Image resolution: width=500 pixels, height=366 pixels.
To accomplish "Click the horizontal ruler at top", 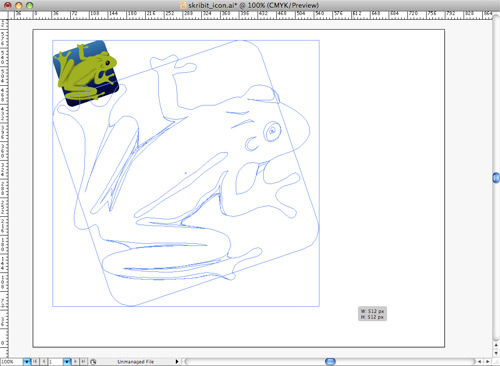I will coord(250,15).
